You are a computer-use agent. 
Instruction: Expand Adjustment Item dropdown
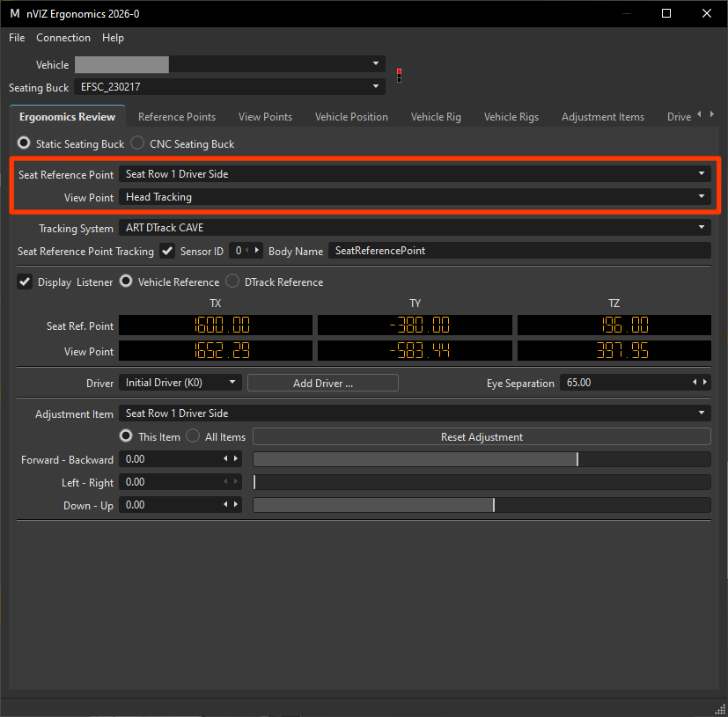tap(415, 413)
